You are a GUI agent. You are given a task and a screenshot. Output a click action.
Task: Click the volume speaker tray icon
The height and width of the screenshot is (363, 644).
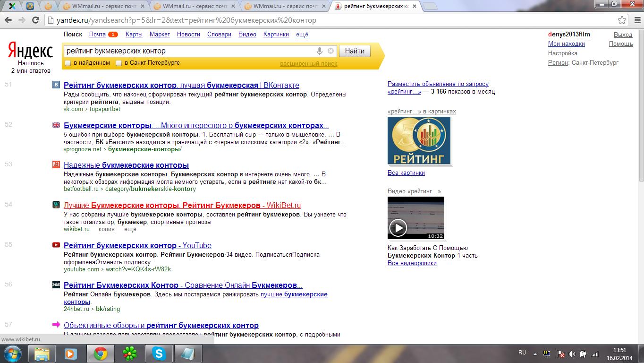click(x=572, y=354)
